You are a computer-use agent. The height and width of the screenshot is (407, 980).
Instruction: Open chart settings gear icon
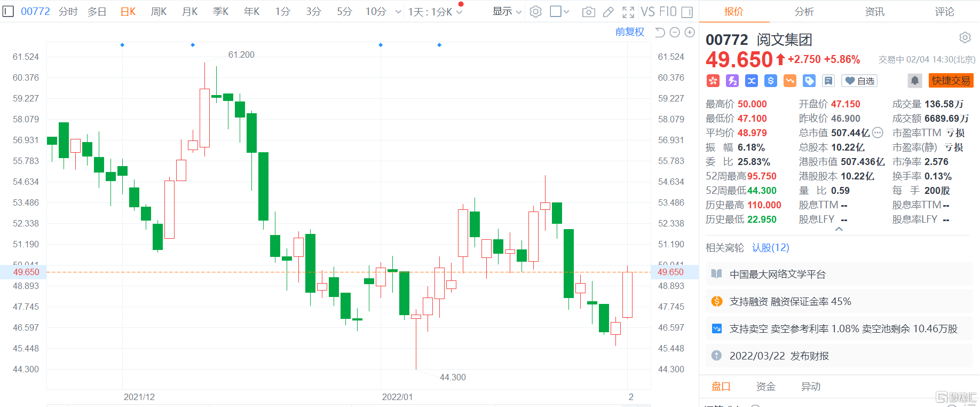pyautogui.click(x=536, y=12)
